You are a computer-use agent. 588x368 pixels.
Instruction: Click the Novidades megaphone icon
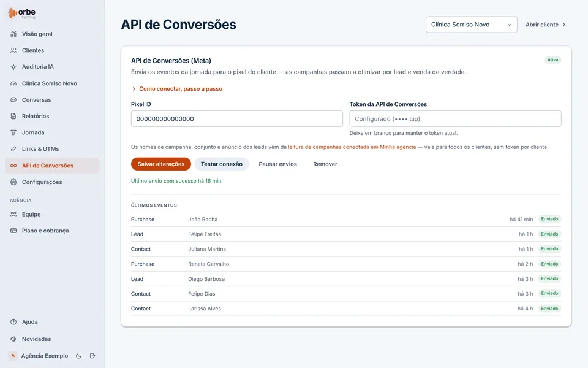point(13,339)
